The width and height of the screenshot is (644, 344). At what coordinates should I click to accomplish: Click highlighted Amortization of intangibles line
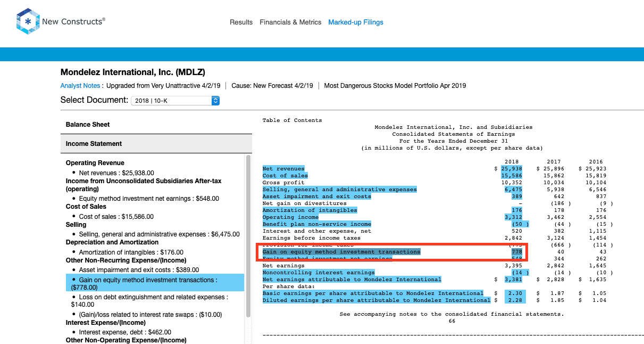click(x=310, y=210)
